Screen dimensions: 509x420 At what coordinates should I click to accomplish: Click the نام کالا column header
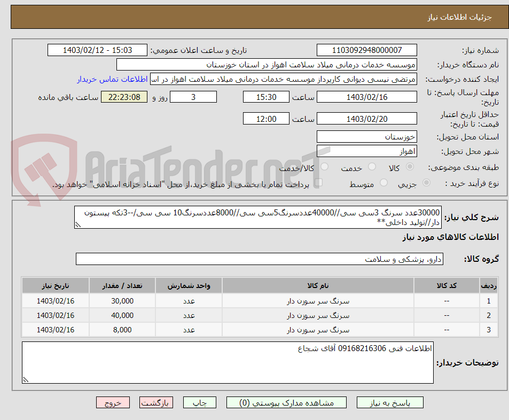pos(318,286)
